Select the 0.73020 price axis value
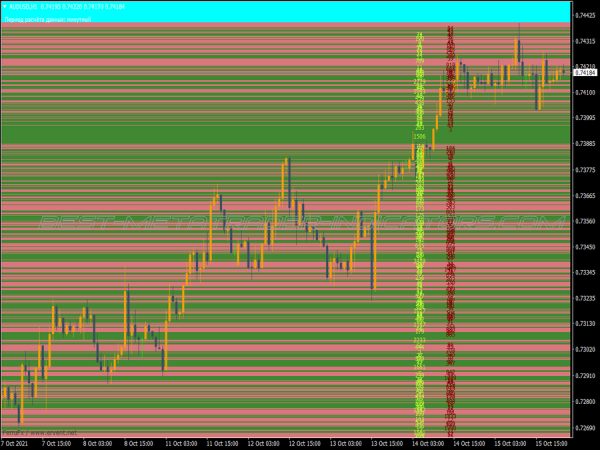This screenshot has height=450, width=600. coord(586,350)
